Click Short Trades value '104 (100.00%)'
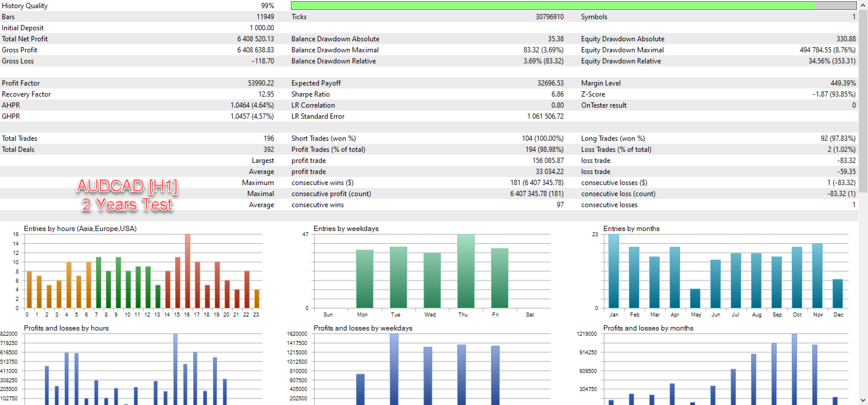The width and height of the screenshot is (868, 405). pyautogui.click(x=543, y=138)
